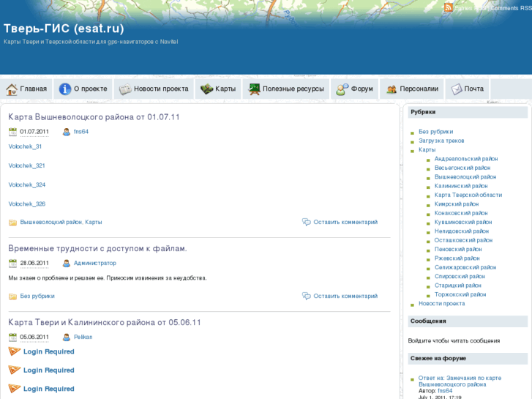Image resolution: width=532 pixels, height=399 pixels.
Task: Open the Карты category in sidebar
Action: [x=427, y=150]
